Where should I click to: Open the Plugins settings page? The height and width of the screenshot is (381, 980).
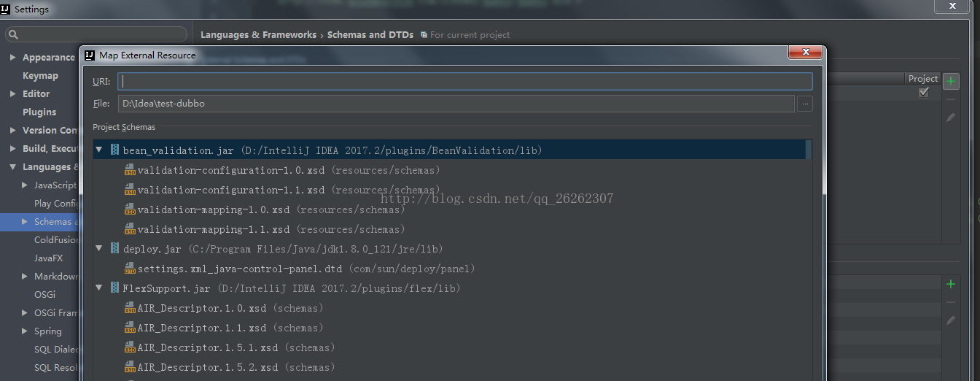pos(39,112)
